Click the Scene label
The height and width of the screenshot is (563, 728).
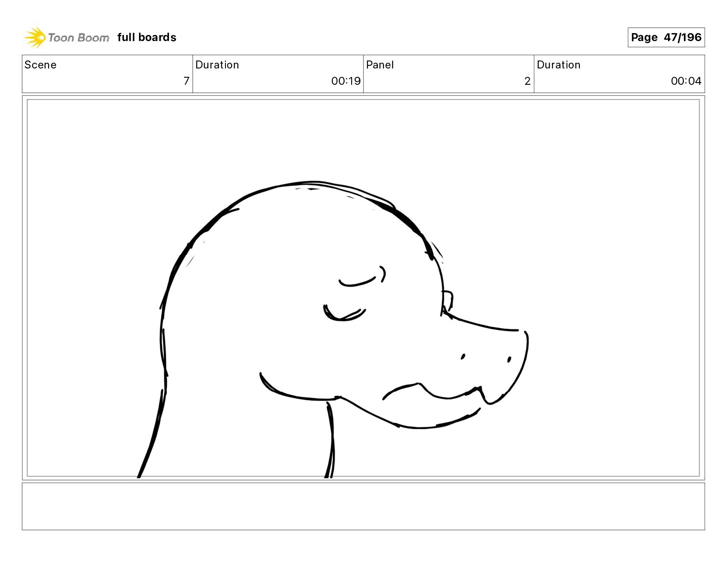[x=40, y=65]
